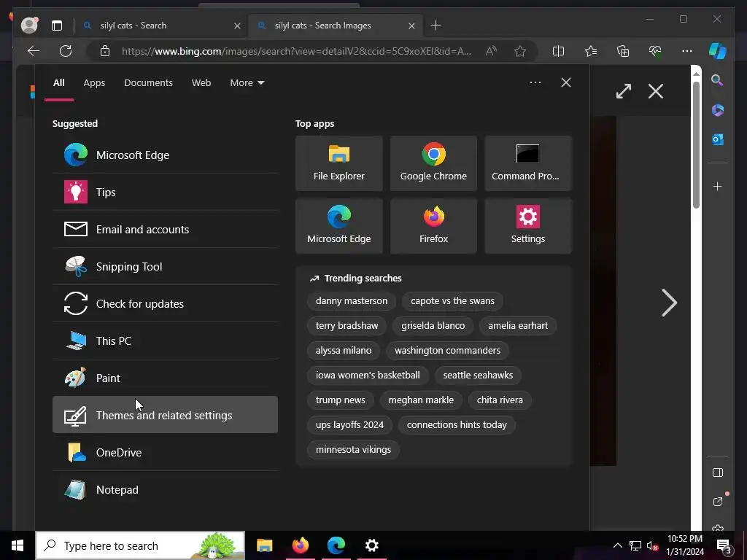
Task: Search trending danny masterson
Action: 352,301
